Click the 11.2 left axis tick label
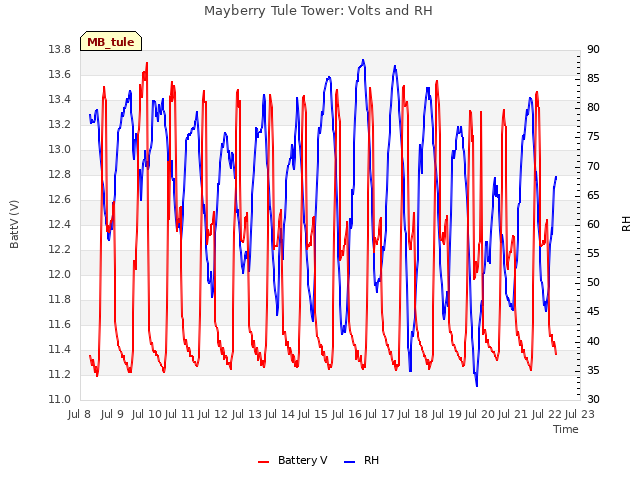640x480 pixels. tap(60, 374)
